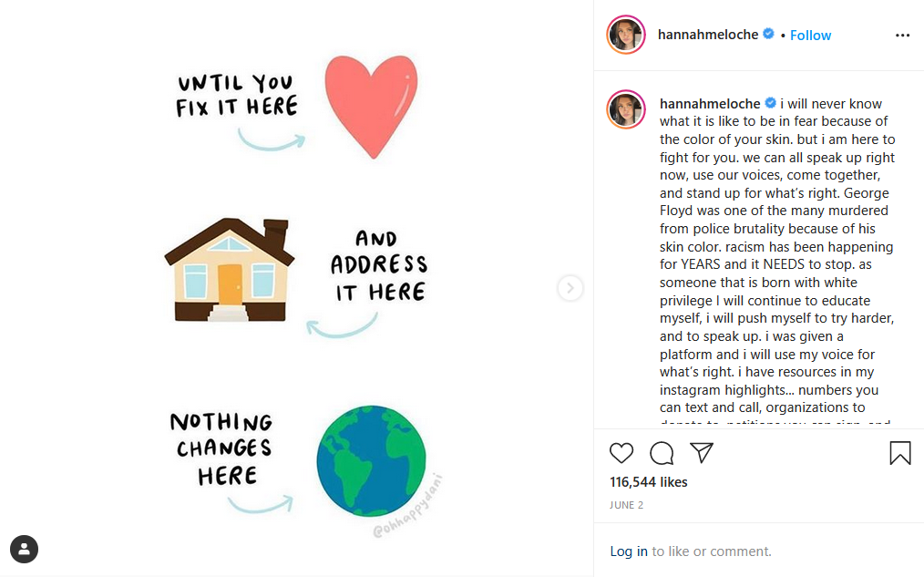This screenshot has width=924, height=577.
Task: Show tagged people icon on the photo
Action: tap(24, 549)
